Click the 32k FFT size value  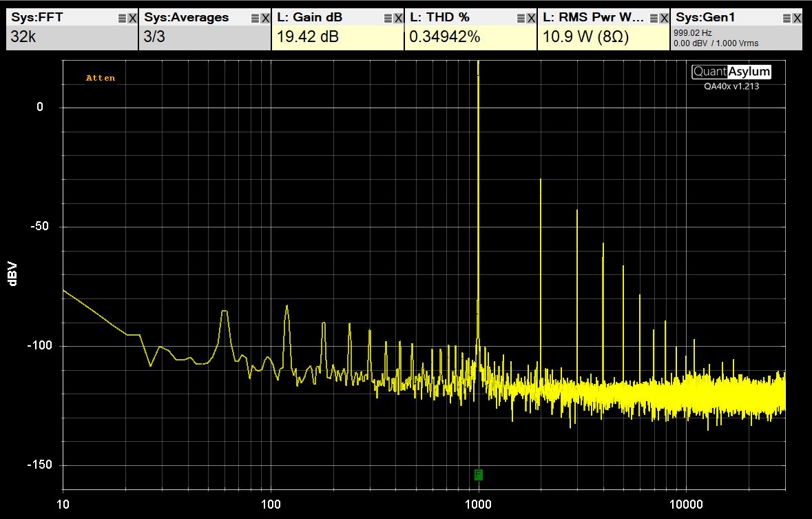23,37
